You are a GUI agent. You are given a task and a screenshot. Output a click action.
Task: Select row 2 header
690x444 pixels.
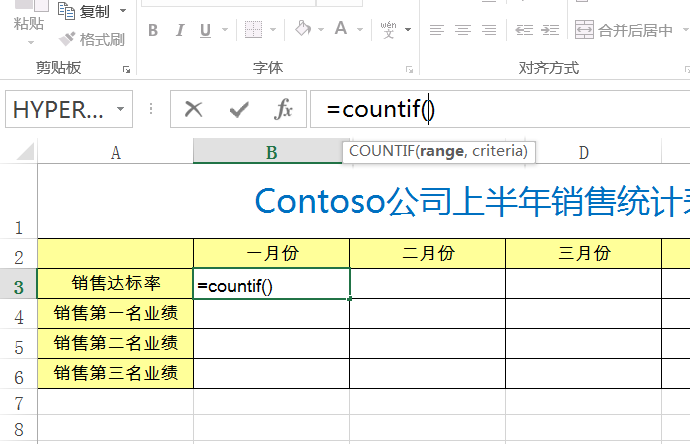18,254
